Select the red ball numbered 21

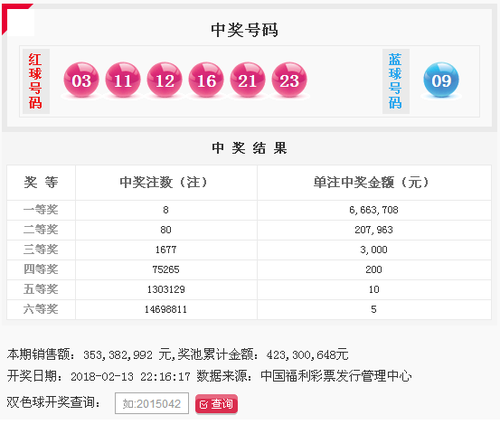(248, 80)
